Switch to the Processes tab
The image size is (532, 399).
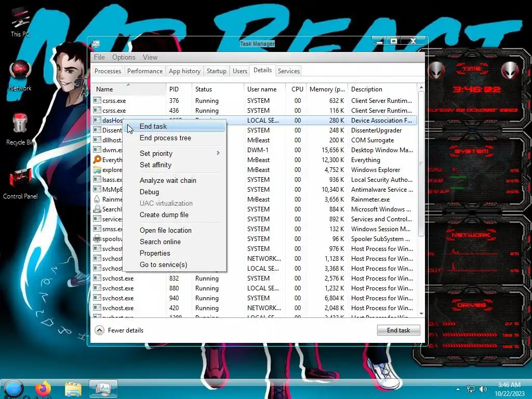[108, 71]
